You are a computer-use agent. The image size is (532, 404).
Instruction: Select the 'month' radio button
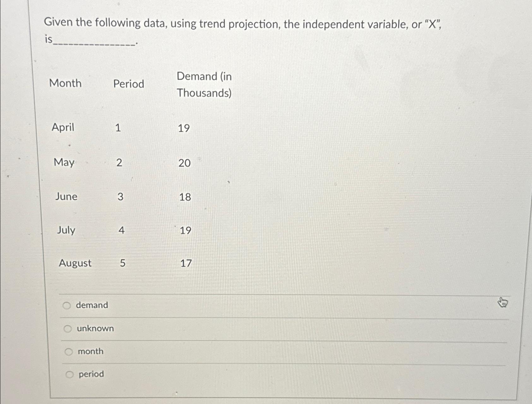pos(68,351)
